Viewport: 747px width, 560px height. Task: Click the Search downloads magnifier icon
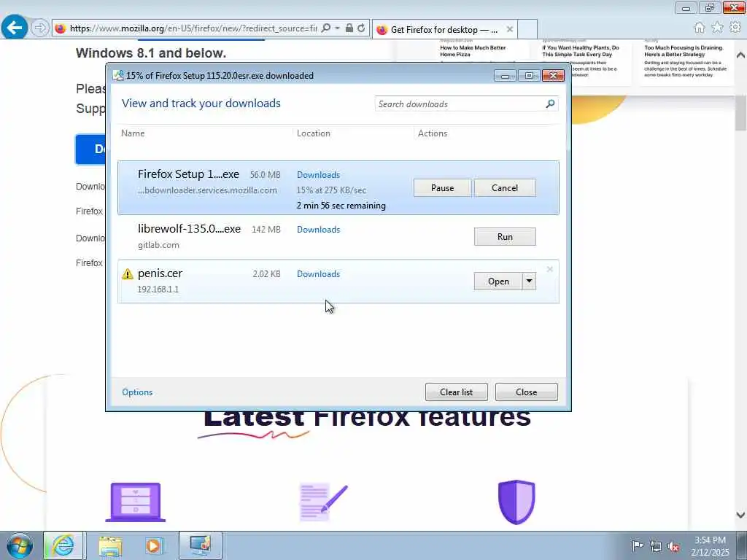[550, 104]
